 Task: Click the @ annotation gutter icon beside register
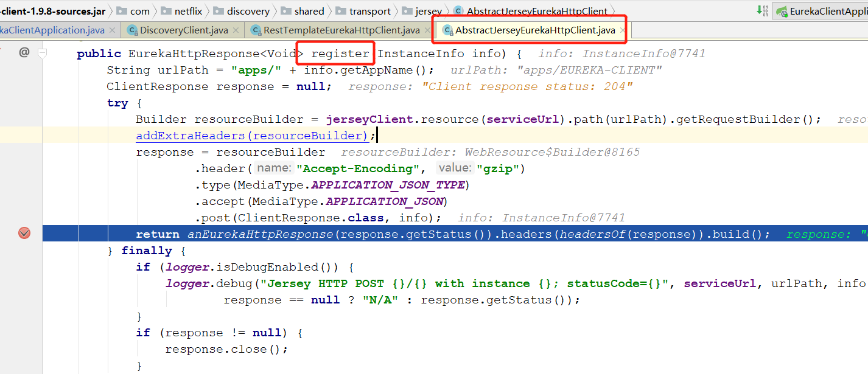[x=24, y=53]
